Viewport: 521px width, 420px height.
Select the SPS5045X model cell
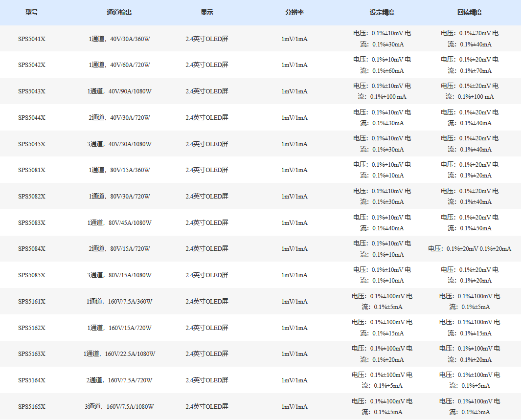click(32, 144)
